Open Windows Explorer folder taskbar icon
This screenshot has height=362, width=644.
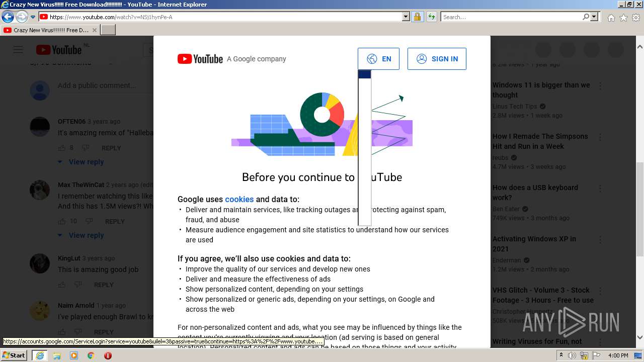(57, 355)
